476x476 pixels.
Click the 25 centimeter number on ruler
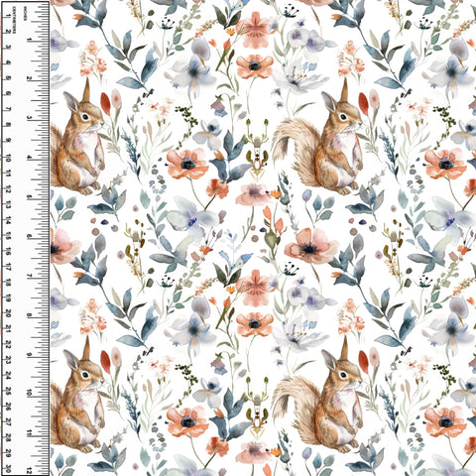click(x=8, y=392)
